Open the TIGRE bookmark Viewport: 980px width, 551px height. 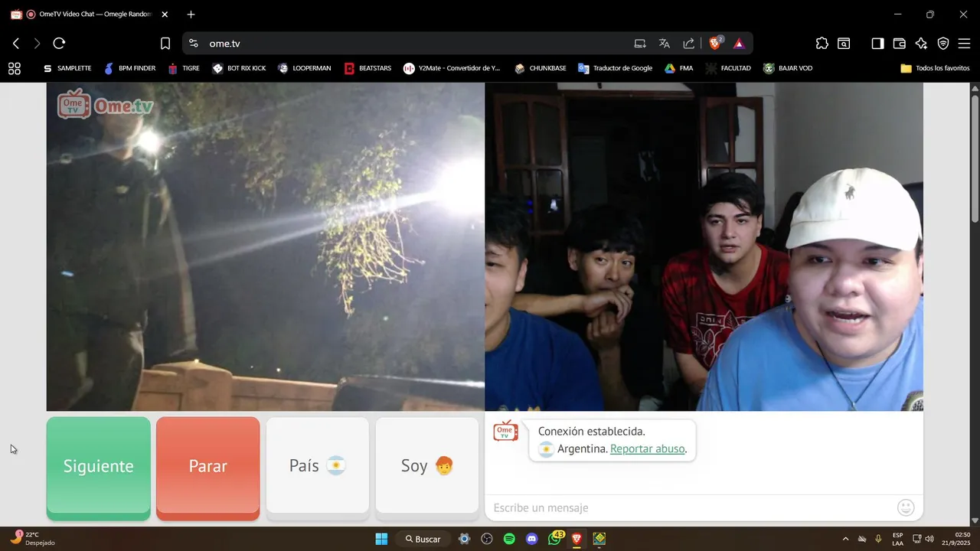[184, 68]
